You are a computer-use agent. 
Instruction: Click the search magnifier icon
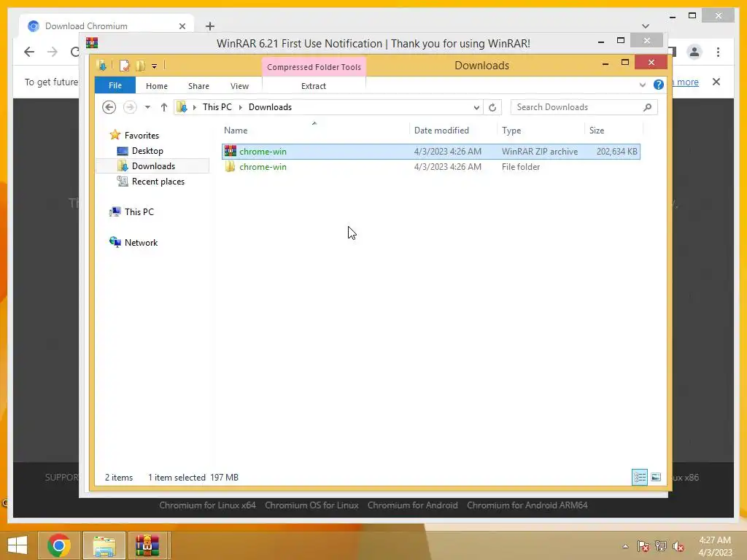coord(647,107)
